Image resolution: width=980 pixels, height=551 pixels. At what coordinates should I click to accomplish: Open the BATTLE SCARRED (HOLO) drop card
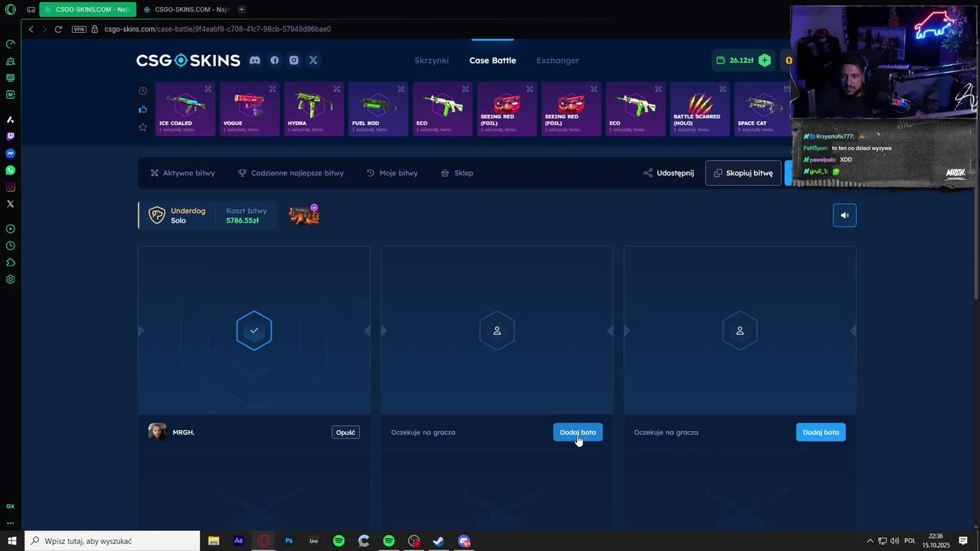click(700, 109)
